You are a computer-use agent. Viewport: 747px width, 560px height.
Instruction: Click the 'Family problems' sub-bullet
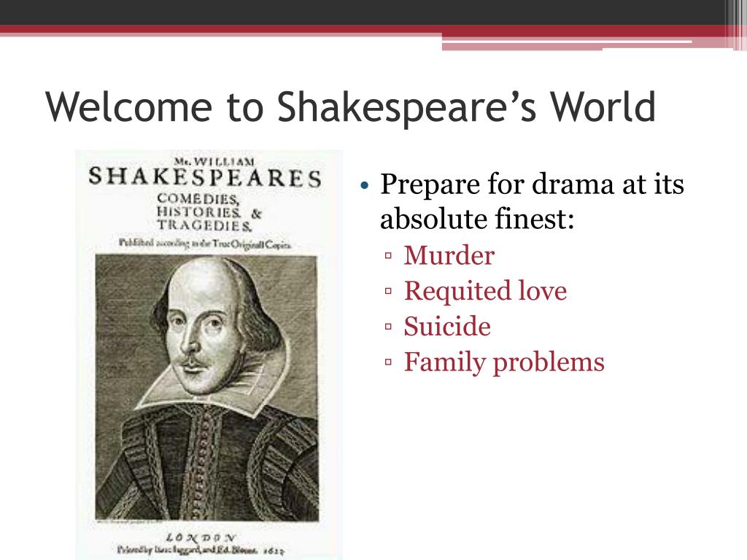point(504,362)
